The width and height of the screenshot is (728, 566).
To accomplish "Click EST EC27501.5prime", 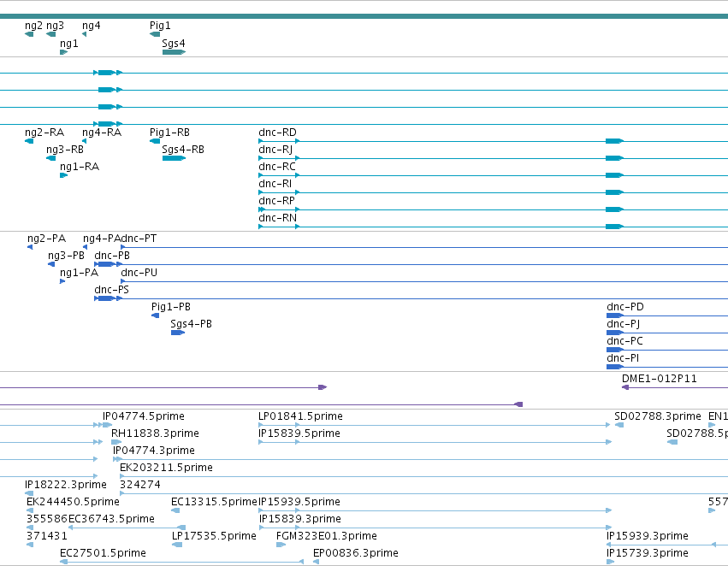I will tap(103, 553).
